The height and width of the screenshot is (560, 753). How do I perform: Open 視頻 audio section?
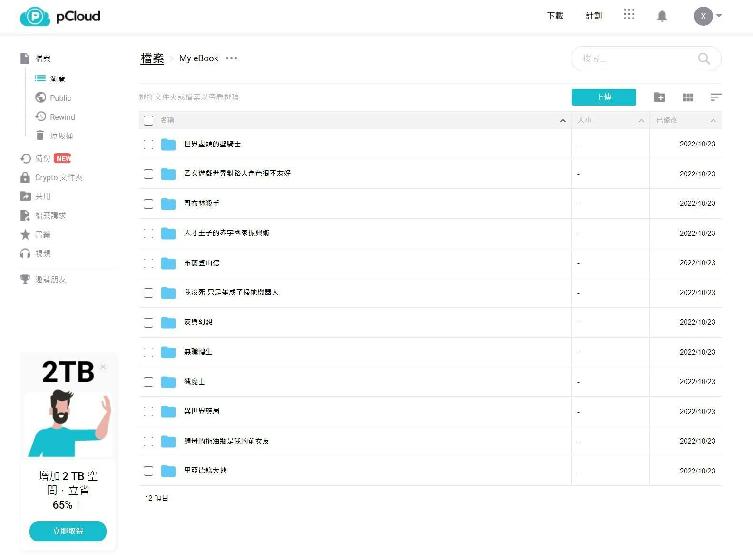pyautogui.click(x=35, y=253)
